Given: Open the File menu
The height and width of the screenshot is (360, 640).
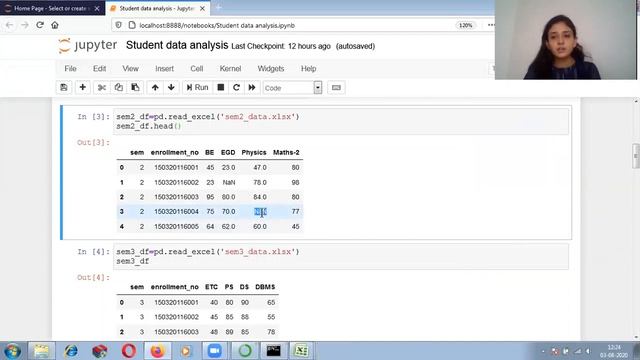Looking at the screenshot, I should click(x=70, y=69).
